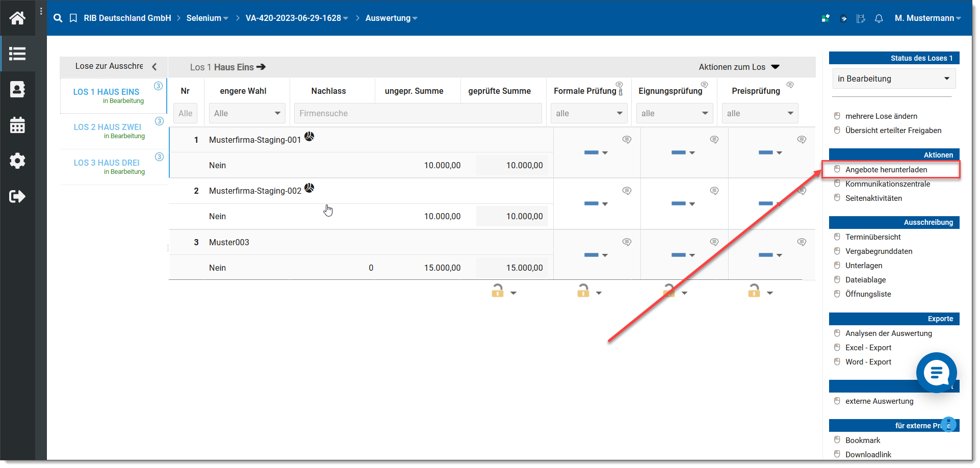Open the list view sidebar icon
This screenshot has width=980, height=468.
click(x=17, y=54)
